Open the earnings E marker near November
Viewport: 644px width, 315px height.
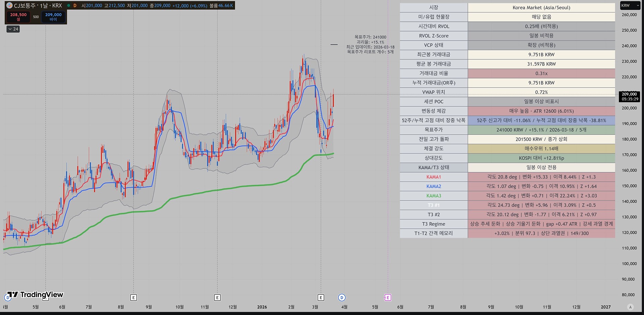[x=217, y=298]
